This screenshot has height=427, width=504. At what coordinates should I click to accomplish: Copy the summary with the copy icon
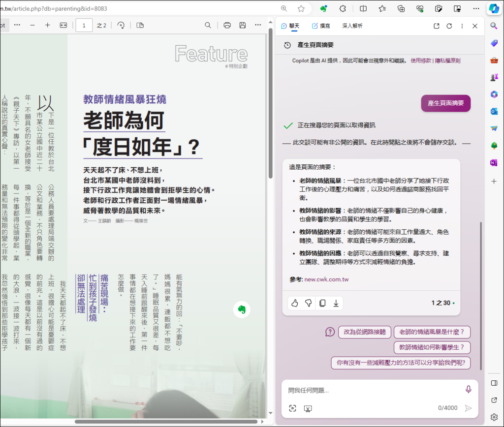[x=322, y=303]
